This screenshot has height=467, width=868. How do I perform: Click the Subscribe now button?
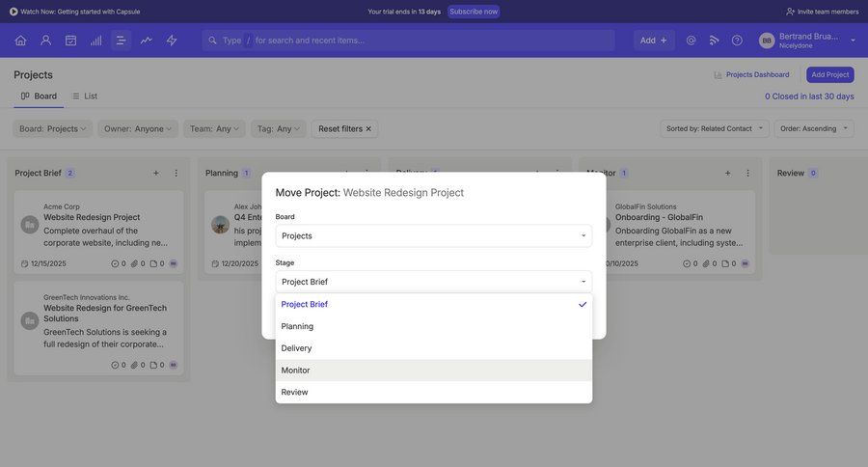coord(474,12)
